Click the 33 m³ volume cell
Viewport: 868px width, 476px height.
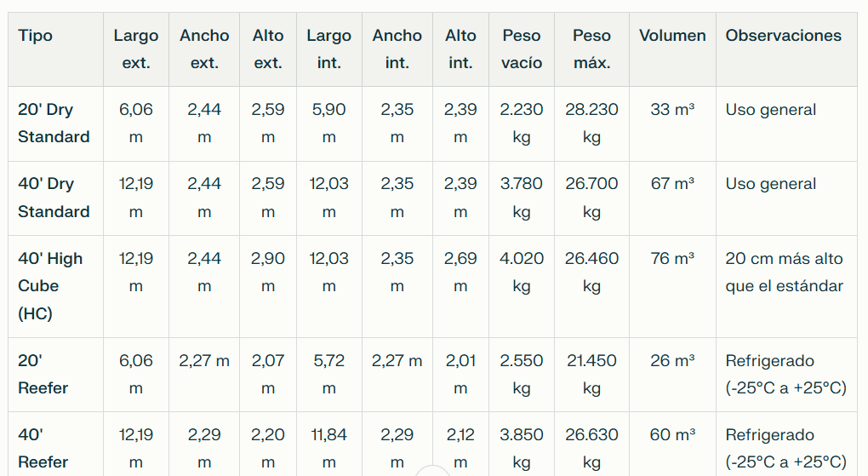(x=672, y=110)
